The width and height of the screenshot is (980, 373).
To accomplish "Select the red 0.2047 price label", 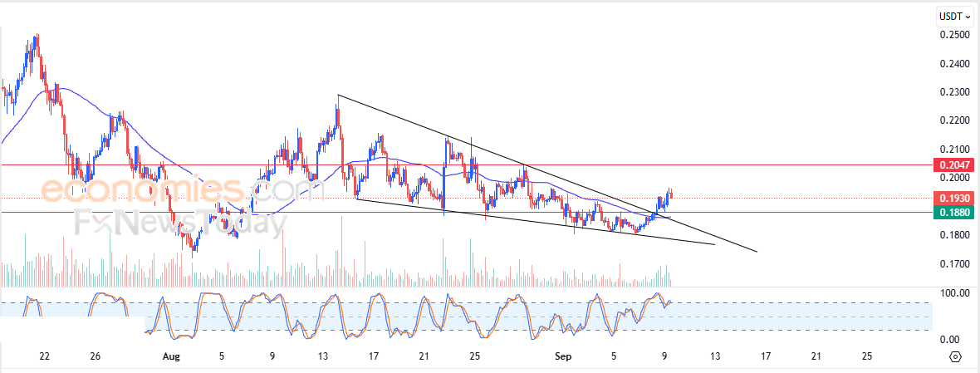I will coord(953,165).
